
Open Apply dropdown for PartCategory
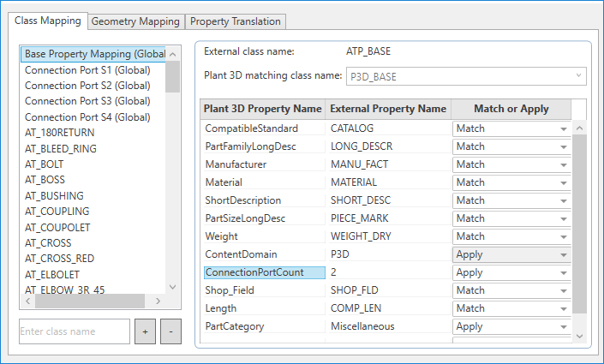tap(511, 326)
